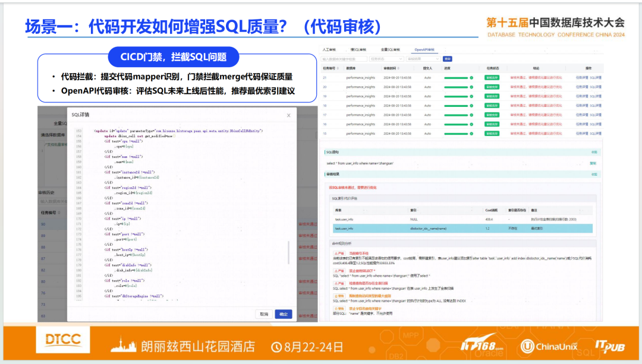Open task number 21 link
The height and width of the screenshot is (364, 642).
pyautogui.click(x=325, y=78)
